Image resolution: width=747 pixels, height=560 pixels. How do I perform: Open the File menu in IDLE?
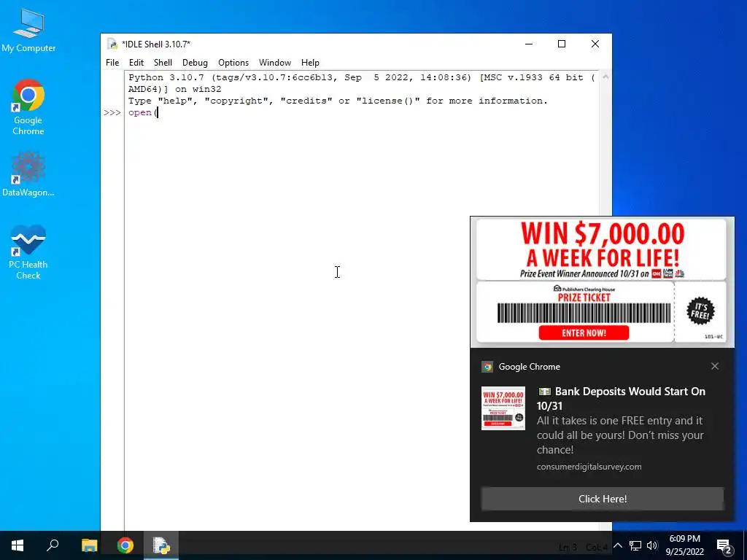[x=112, y=63]
